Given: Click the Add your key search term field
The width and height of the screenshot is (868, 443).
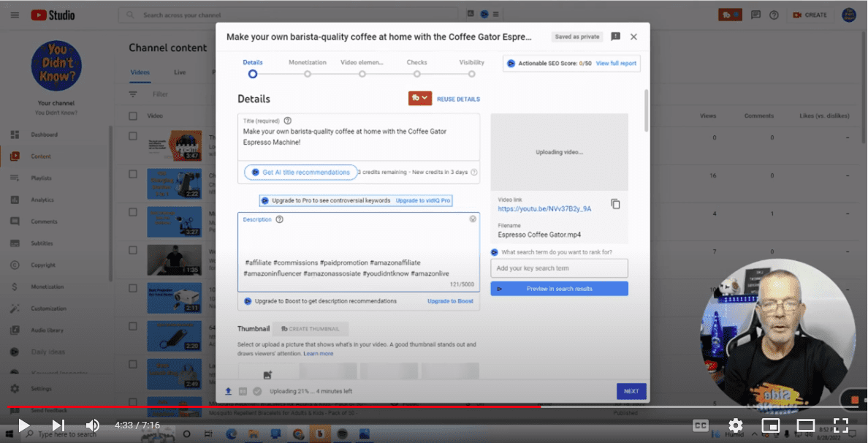Looking at the screenshot, I should coord(559,268).
